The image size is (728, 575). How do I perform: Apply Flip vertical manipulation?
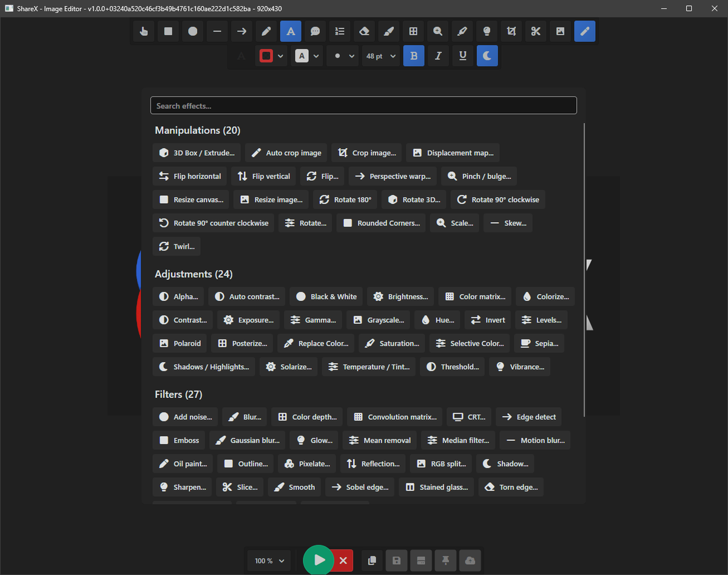coord(264,176)
